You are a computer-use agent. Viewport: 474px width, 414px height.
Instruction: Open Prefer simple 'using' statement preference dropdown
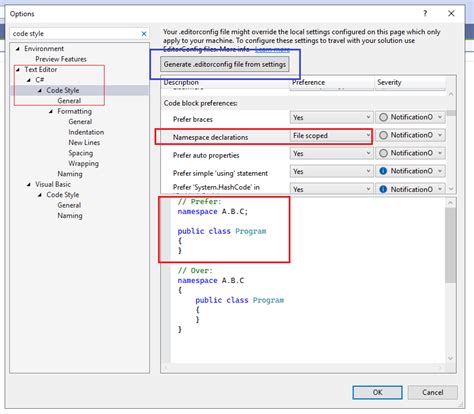tap(331, 171)
